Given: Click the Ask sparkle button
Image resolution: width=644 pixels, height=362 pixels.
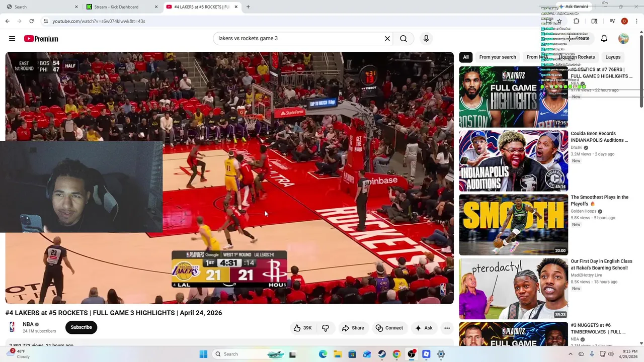Looking at the screenshot, I should (423, 328).
